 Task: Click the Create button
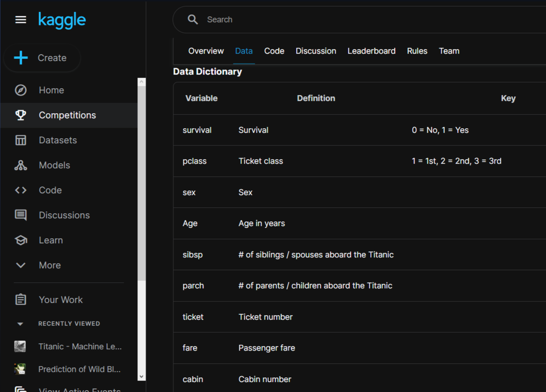[42, 58]
